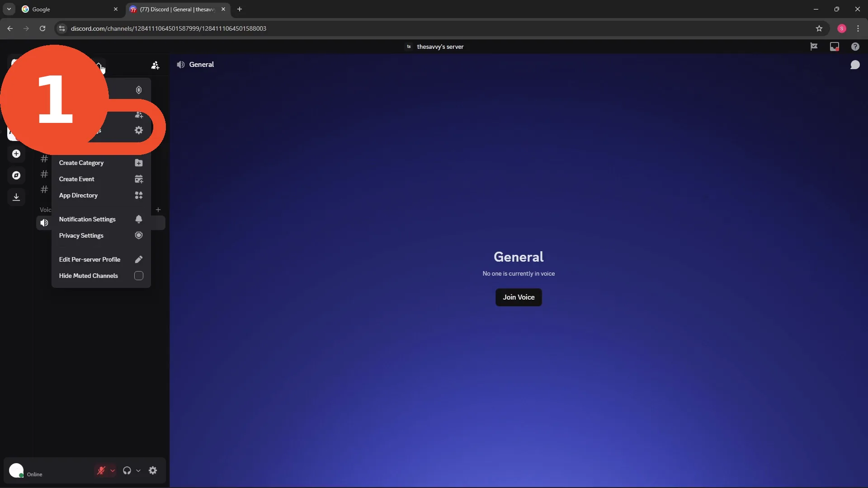Open Discover servers compass icon
Viewport: 868px width, 488px height.
[16, 175]
